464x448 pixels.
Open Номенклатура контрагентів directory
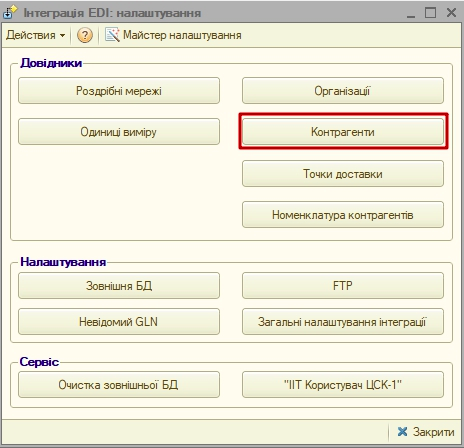[x=343, y=215]
